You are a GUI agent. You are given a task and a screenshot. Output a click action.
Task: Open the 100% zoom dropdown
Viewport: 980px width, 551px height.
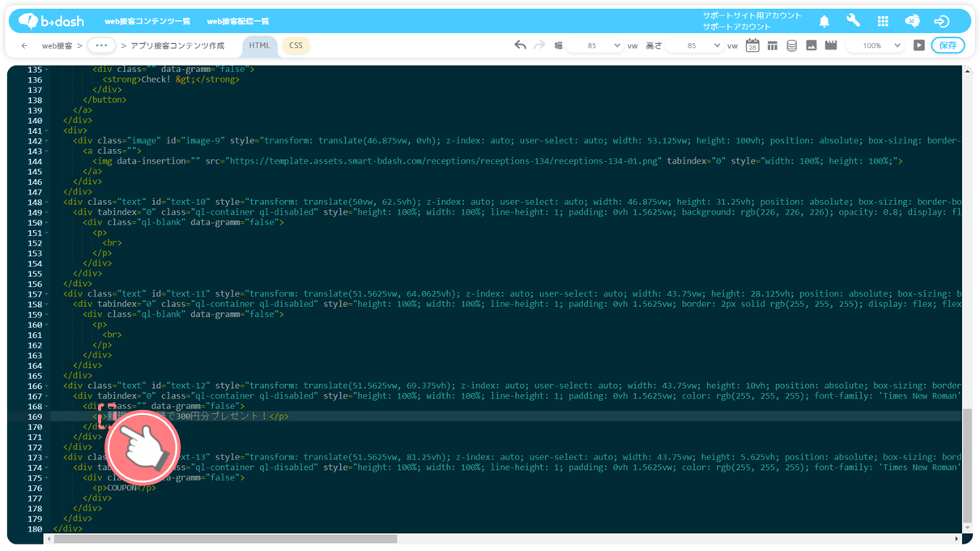coord(875,45)
